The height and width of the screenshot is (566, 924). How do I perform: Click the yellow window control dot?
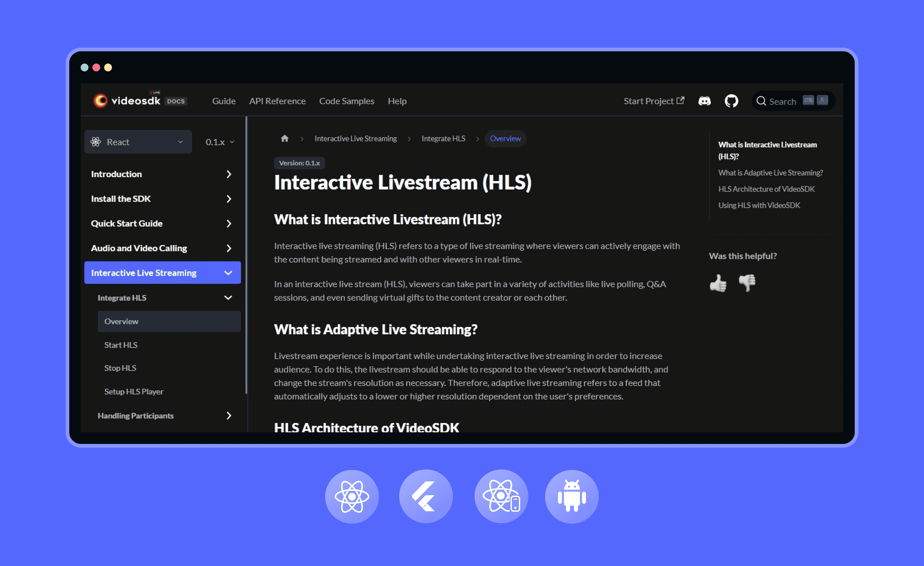click(108, 68)
